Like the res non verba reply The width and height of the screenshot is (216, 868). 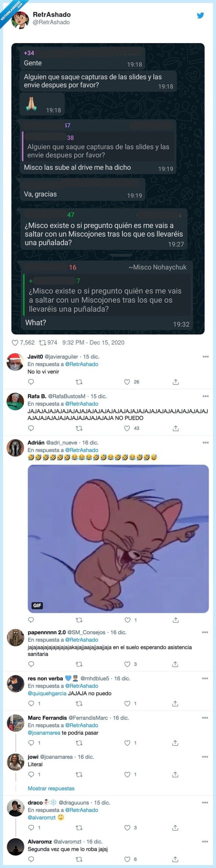[127, 704]
